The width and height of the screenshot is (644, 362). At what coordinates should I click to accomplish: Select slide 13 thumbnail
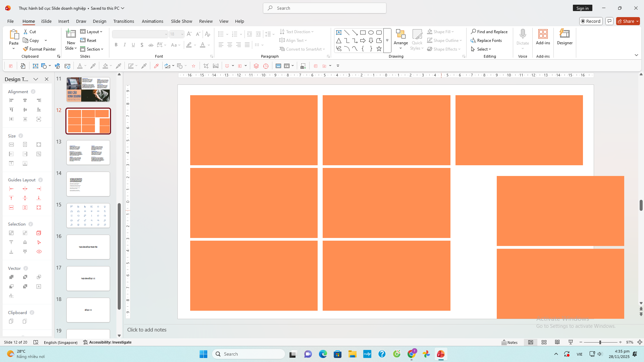(88, 153)
